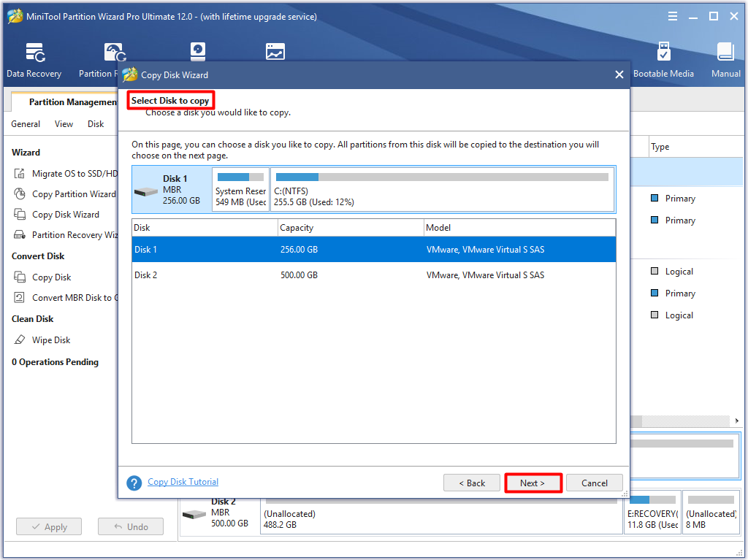The image size is (748, 560).
Task: Click 0 Operations Pending label
Action: [55, 362]
